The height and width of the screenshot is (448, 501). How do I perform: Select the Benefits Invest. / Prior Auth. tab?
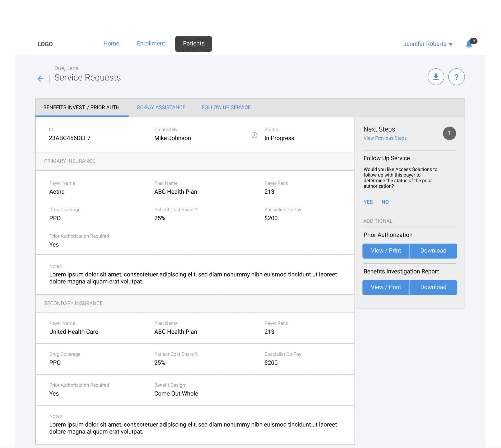[x=82, y=108]
